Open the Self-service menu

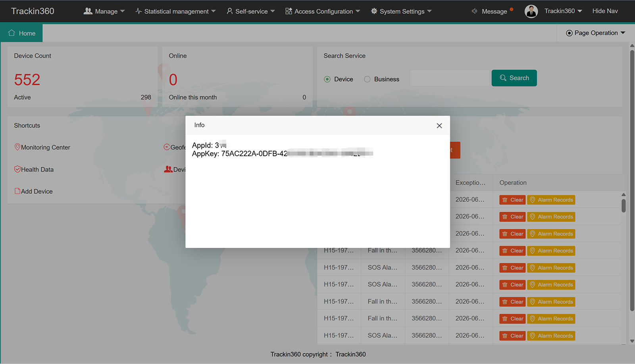pyautogui.click(x=251, y=11)
